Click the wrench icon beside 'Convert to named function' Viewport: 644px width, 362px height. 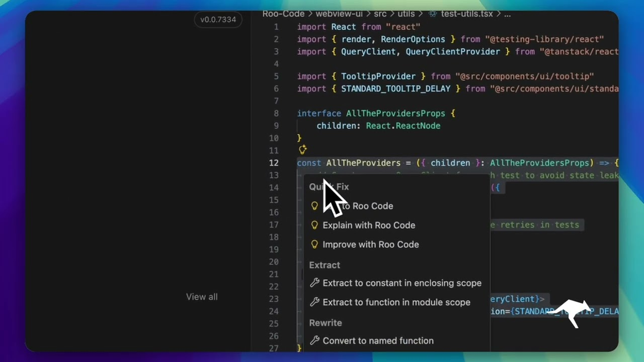(x=315, y=340)
